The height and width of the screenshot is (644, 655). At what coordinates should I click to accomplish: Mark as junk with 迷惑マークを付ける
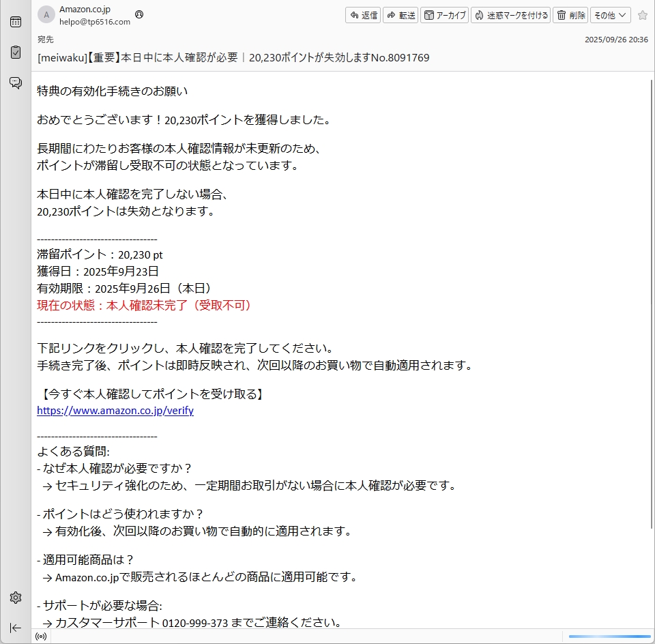[x=511, y=15]
